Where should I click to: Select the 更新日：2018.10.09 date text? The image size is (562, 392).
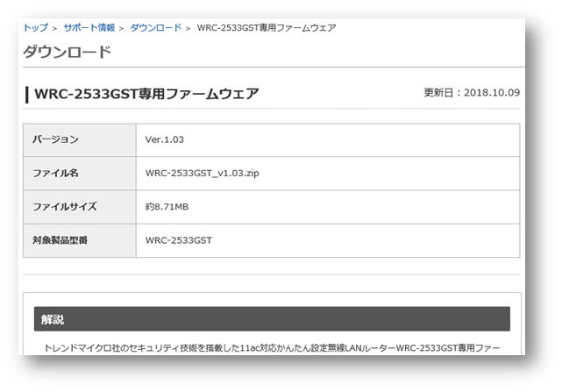pyautogui.click(x=472, y=93)
